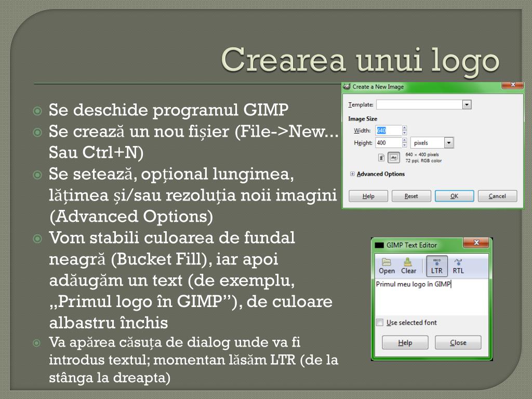Decrease Width with the down stepper arrow
This screenshot has width=532, height=399.
point(404,132)
